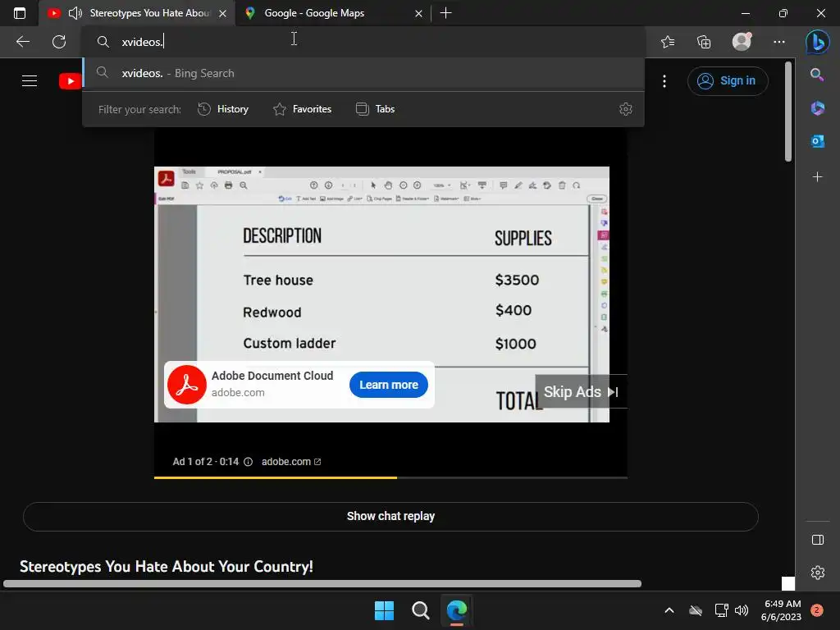Open Edge Settings and more menu

click(779, 42)
